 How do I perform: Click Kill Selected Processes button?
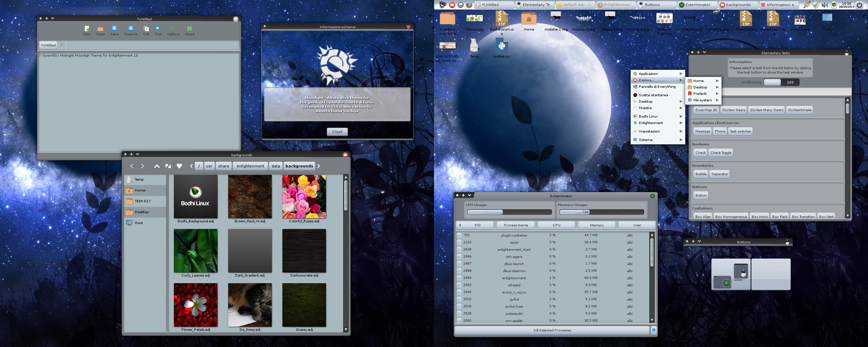click(x=552, y=330)
